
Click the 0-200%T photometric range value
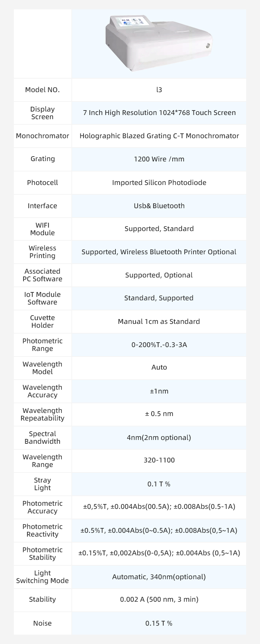click(159, 345)
